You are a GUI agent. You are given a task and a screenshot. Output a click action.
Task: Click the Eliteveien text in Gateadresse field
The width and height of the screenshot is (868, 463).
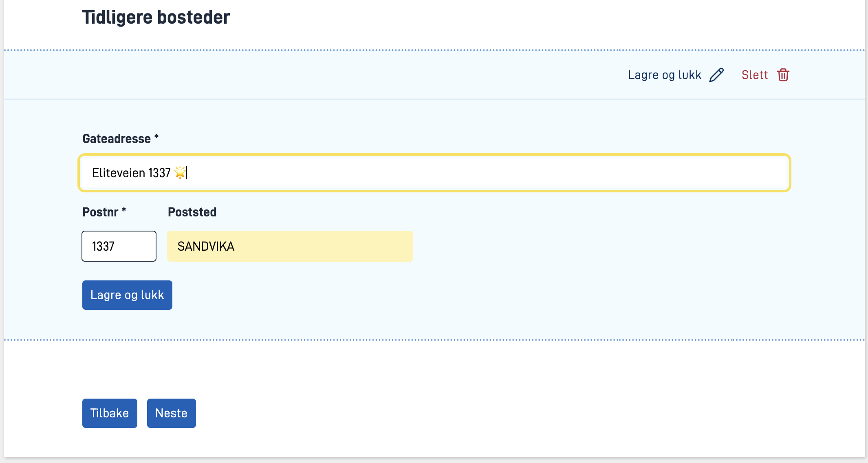coord(119,173)
